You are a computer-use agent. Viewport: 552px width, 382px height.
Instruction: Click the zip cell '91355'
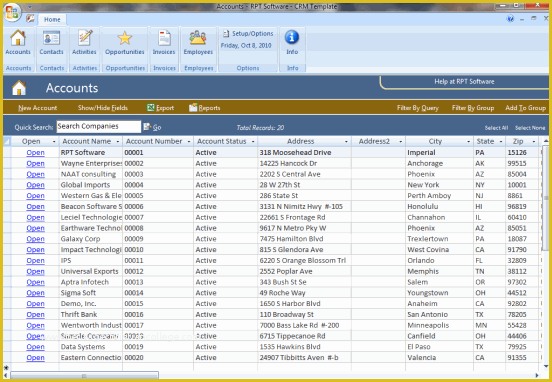pyautogui.click(x=522, y=358)
